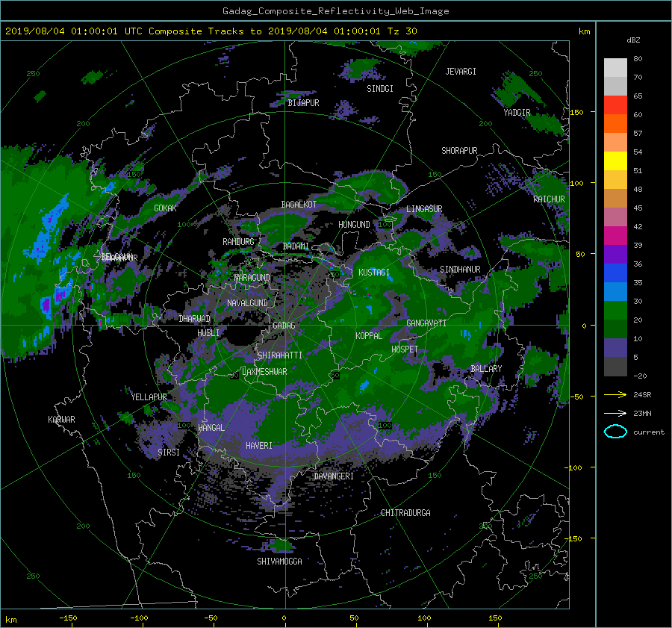Click the YELLAPUR city label

pos(149,397)
